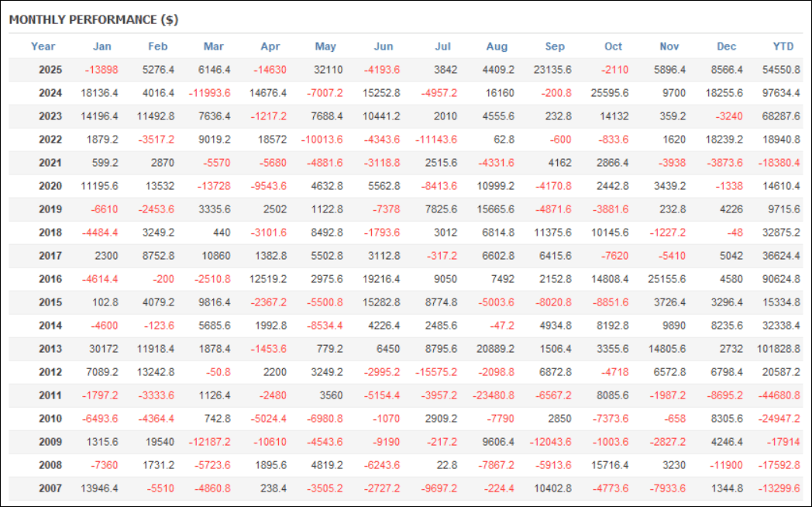This screenshot has width=812, height=507.
Task: Select the 2007 year row label
Action: click(50, 488)
